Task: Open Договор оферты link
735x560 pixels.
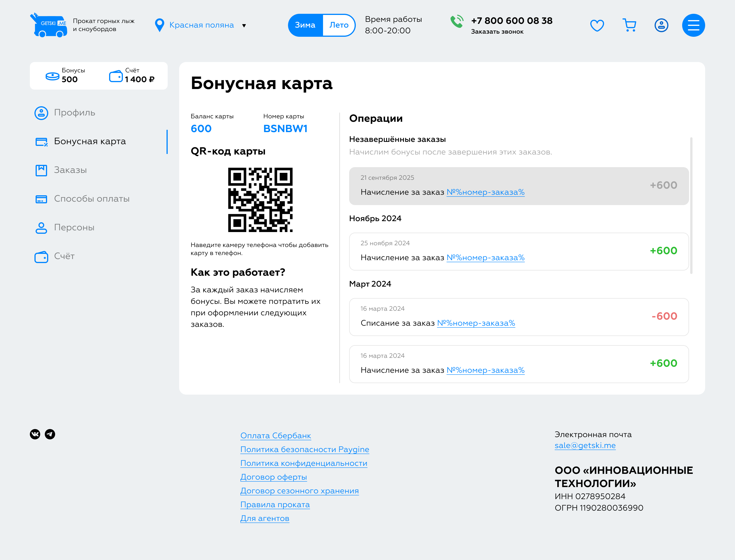Action: (x=274, y=477)
